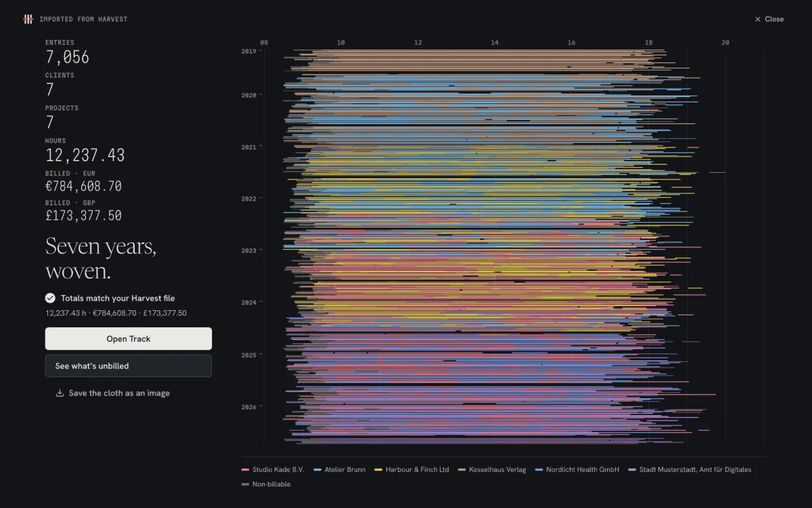
Task: Click the 2019 year marker
Action: (248, 51)
